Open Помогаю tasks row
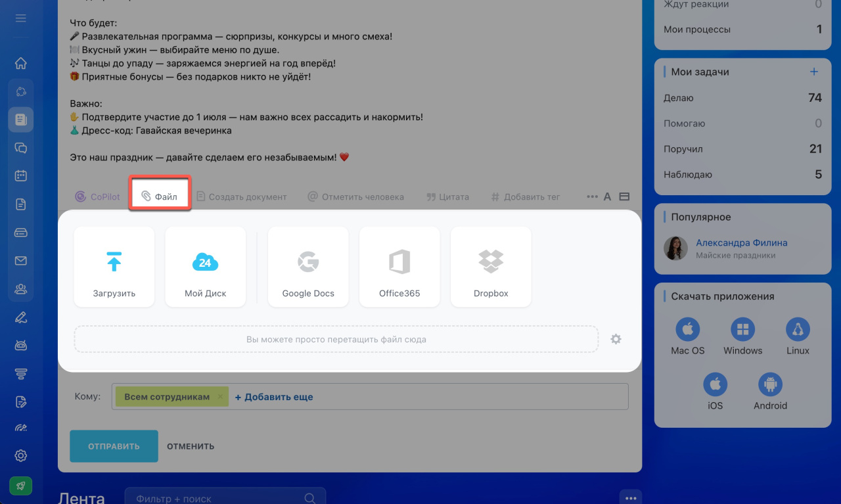841x504 pixels. 743,124
